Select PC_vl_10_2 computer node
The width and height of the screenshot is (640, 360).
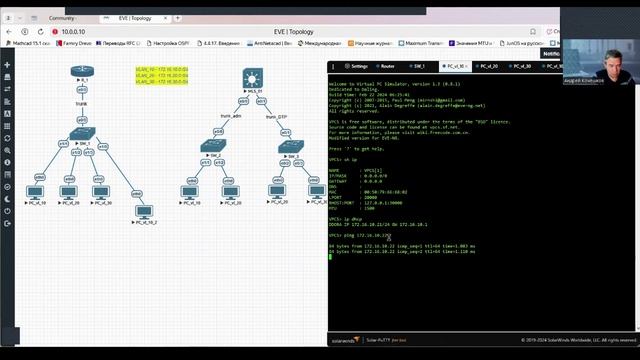coord(144,212)
